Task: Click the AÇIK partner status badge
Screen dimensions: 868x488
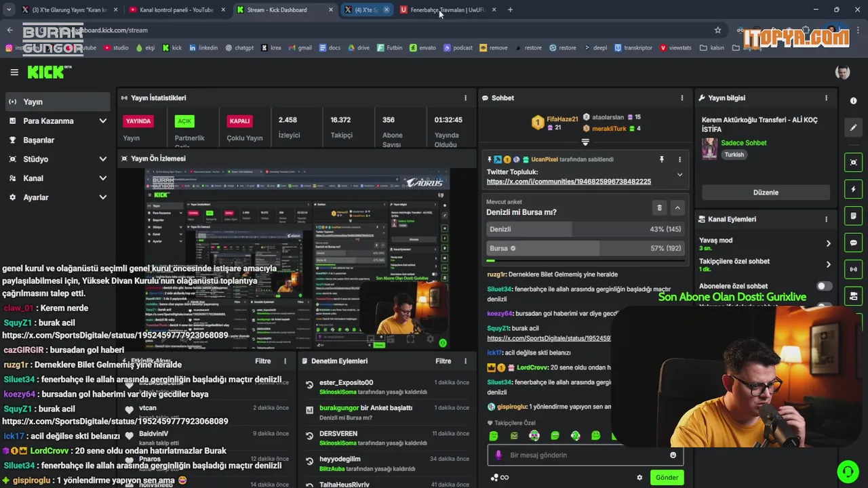Action: point(184,121)
